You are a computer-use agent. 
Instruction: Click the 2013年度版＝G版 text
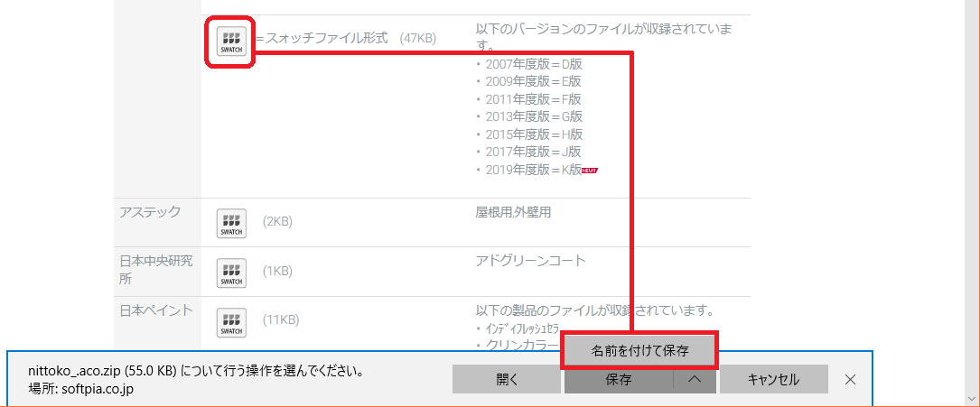535,116
